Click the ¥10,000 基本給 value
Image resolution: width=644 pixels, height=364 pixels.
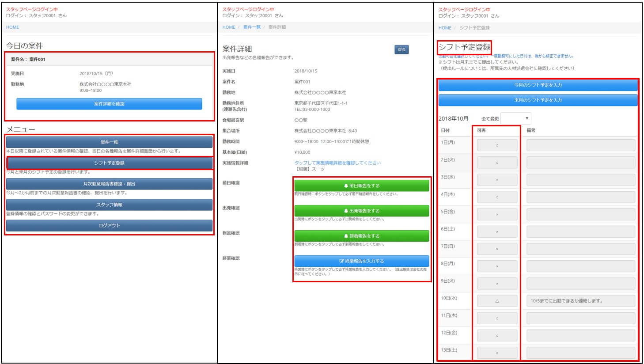click(303, 152)
